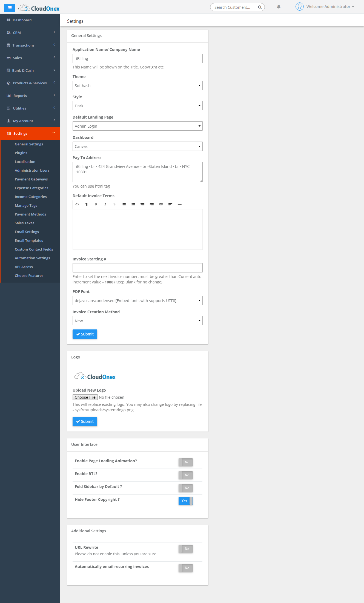Open Payment Gateways submenu item
Screen dimensions: 364x603
coord(31,179)
